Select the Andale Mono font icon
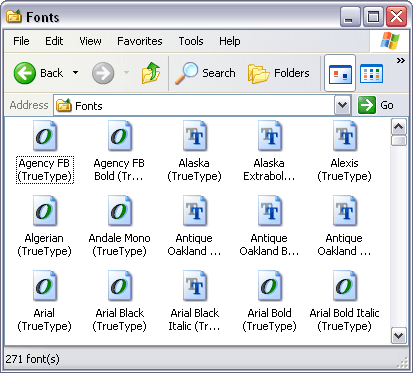The image size is (413, 373). [x=120, y=211]
